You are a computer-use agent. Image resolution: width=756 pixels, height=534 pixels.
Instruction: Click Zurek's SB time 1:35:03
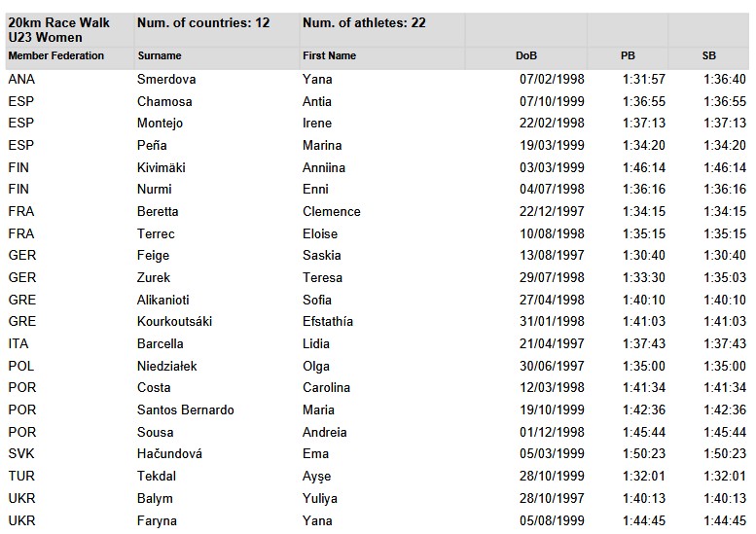(x=725, y=277)
